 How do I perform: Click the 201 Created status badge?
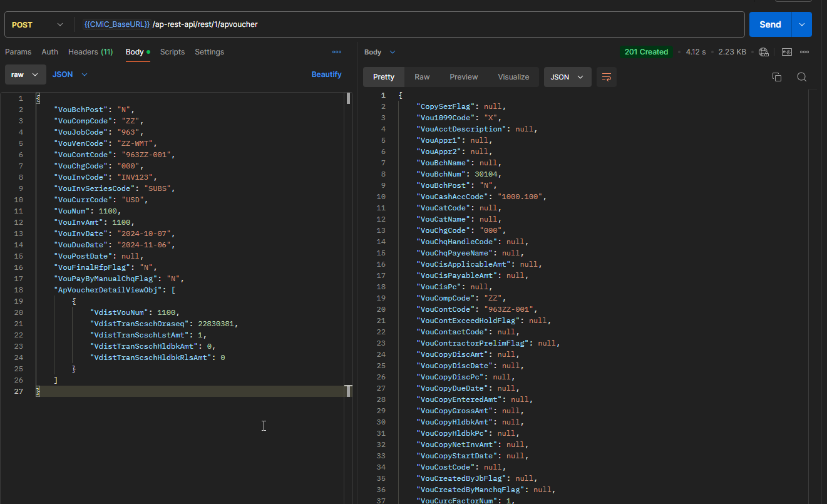coord(646,52)
